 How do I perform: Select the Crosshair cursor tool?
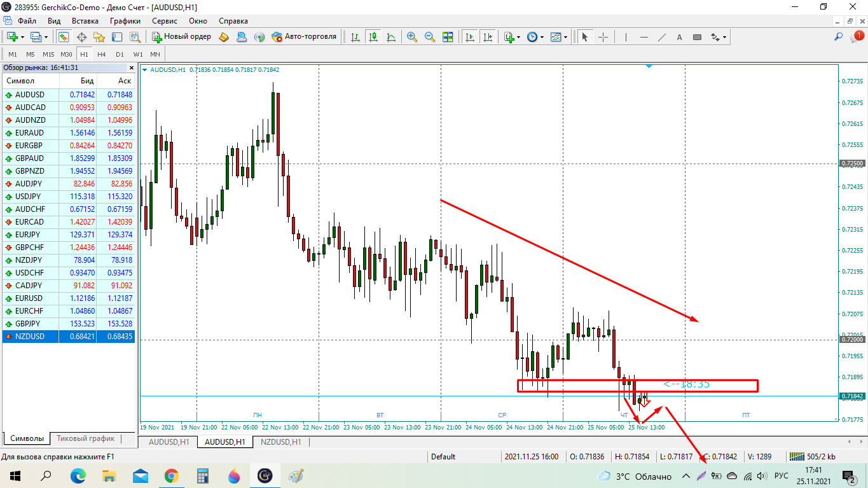603,37
